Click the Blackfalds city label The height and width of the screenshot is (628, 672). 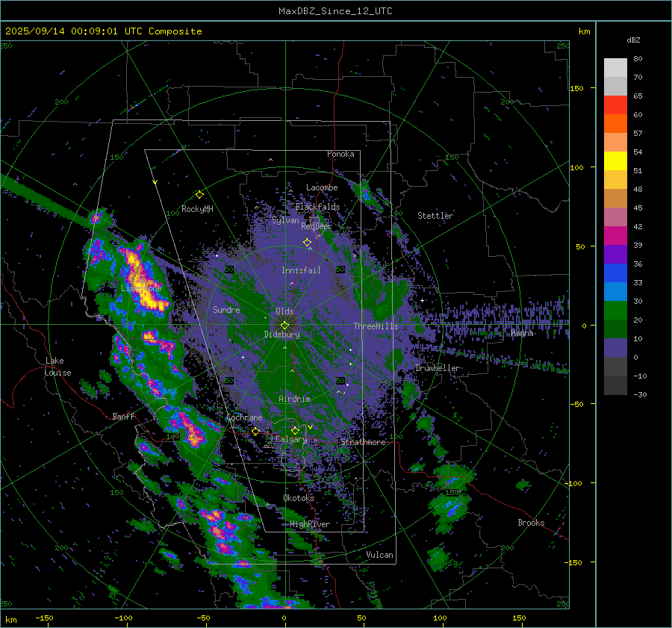point(317,207)
